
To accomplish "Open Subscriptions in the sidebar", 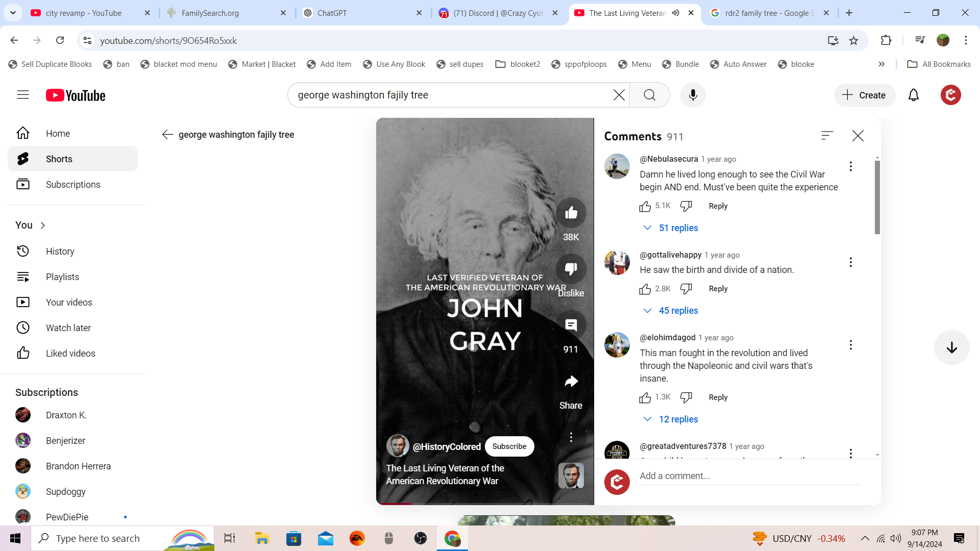I will click(72, 185).
